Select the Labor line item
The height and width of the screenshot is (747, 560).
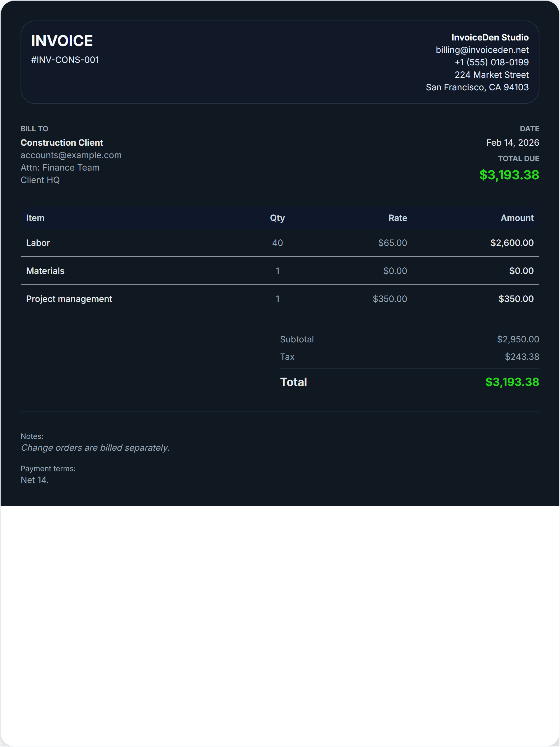pos(38,243)
